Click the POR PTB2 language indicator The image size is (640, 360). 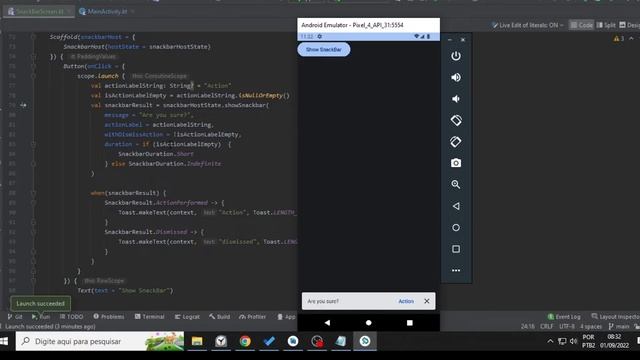click(589, 341)
